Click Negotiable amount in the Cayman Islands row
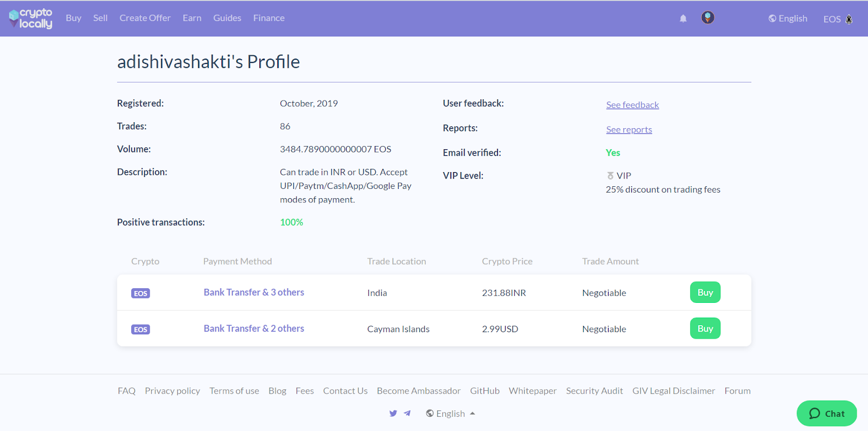The height and width of the screenshot is (431, 868). pyautogui.click(x=604, y=329)
